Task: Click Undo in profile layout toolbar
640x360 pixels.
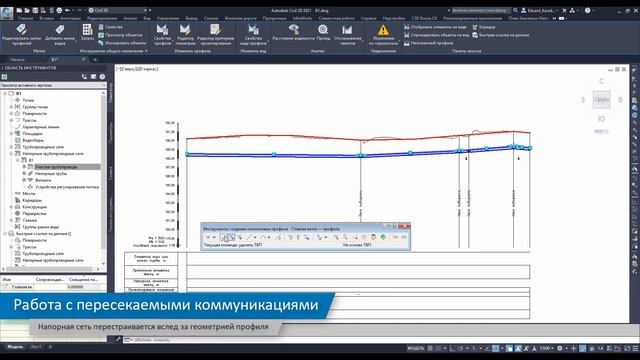Action: click(x=395, y=237)
